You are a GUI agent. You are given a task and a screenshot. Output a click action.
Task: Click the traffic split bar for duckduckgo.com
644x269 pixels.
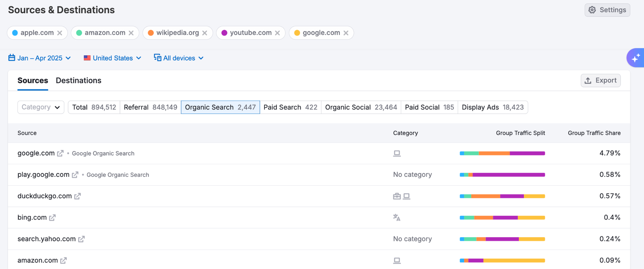tap(502, 196)
